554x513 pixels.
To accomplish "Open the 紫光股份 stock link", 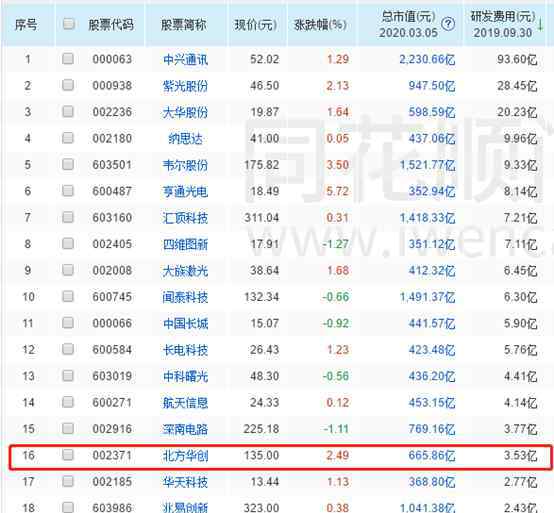I will (x=185, y=86).
